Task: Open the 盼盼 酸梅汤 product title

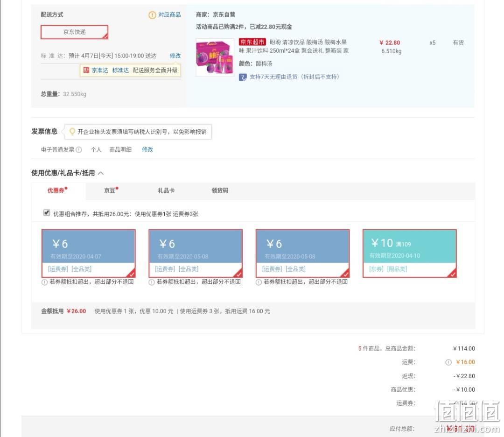Action: [294, 46]
